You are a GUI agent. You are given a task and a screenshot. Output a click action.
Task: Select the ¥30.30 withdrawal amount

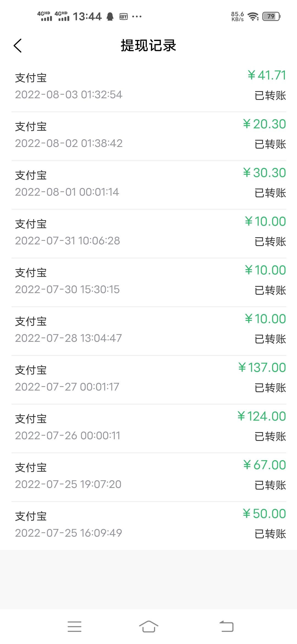point(264,173)
